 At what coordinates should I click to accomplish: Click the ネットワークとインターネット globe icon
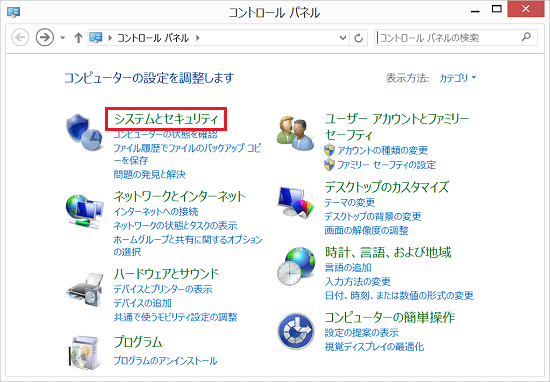85,212
